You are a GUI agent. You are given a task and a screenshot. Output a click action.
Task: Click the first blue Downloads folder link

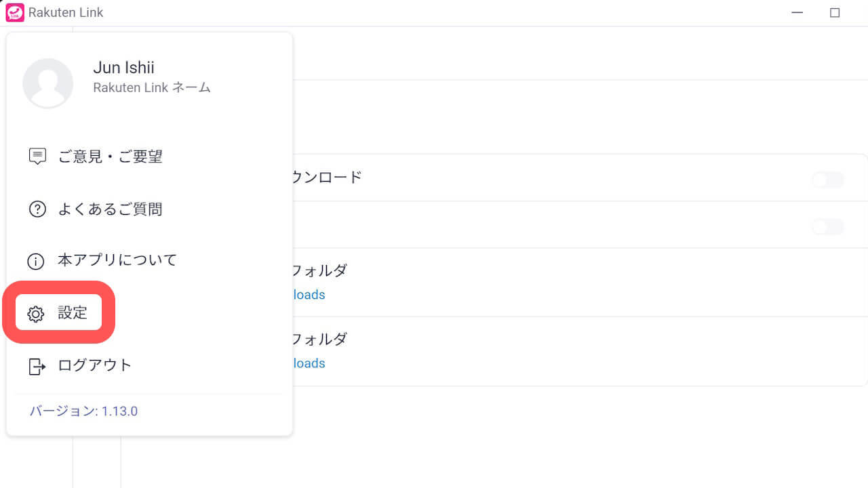[x=309, y=294]
